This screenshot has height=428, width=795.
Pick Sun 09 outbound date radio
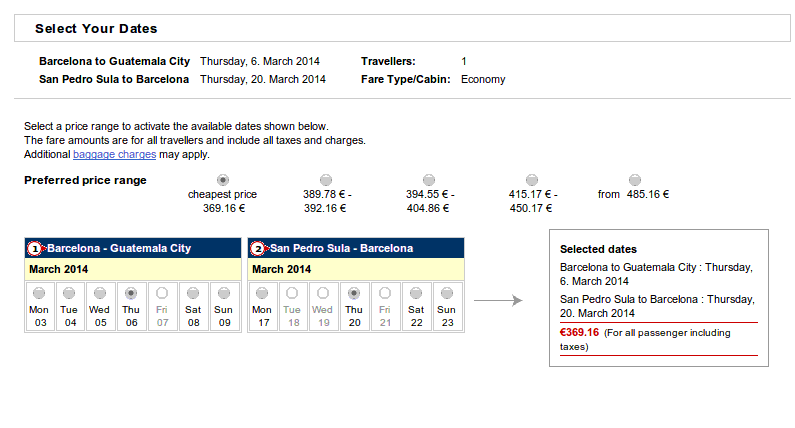224,293
